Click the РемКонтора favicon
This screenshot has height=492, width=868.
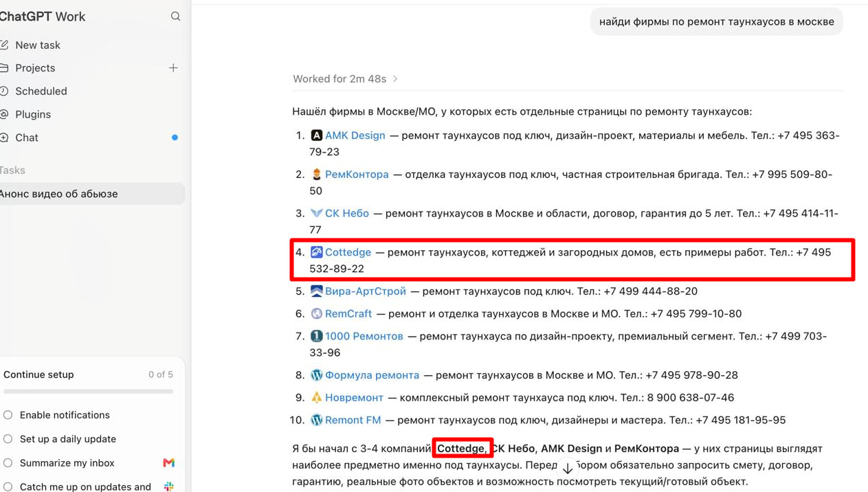(316, 175)
